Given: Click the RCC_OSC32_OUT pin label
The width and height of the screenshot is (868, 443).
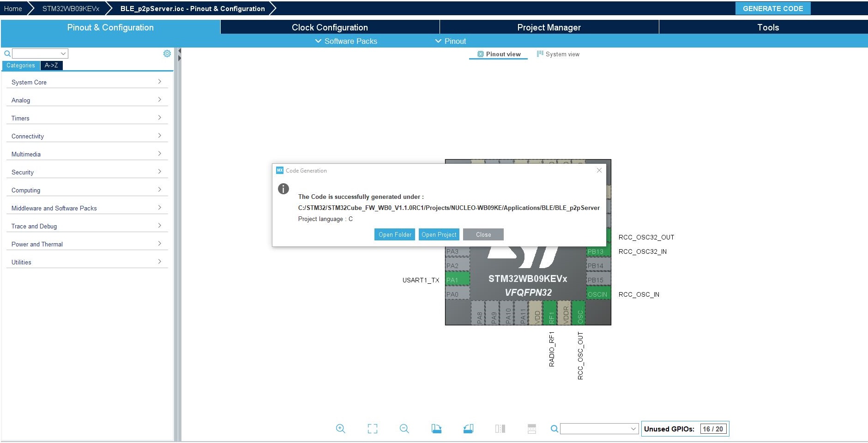Looking at the screenshot, I should [646, 237].
